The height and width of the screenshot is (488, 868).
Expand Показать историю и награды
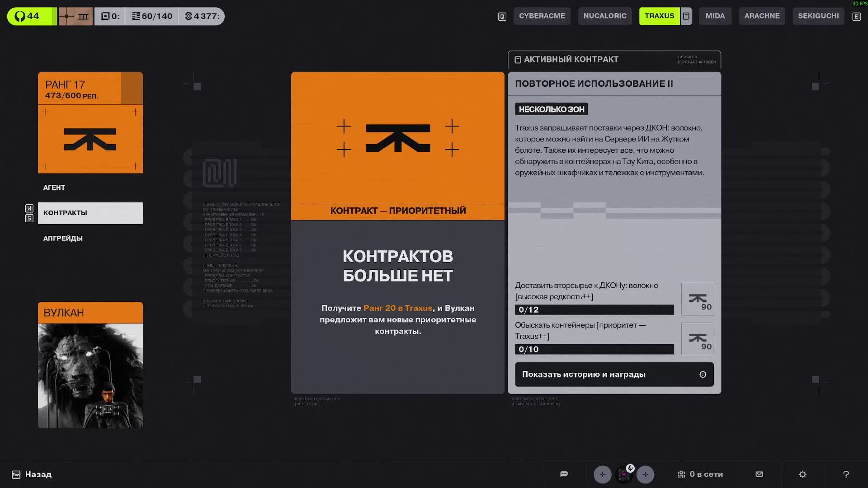[x=614, y=374]
